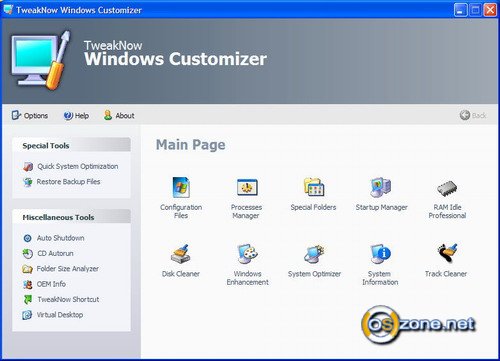
Task: Click the Disk Cleaner label
Action: point(181,274)
